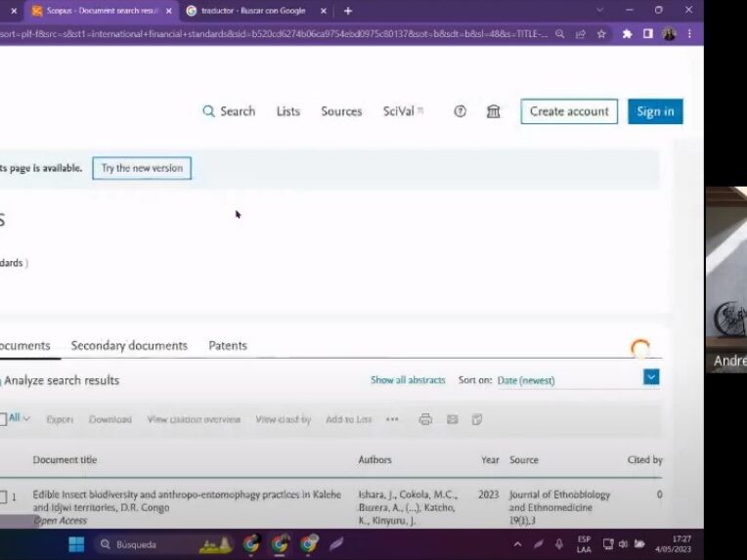This screenshot has height=560, width=747.
Task: Click the Sign in button
Action: 655,111
